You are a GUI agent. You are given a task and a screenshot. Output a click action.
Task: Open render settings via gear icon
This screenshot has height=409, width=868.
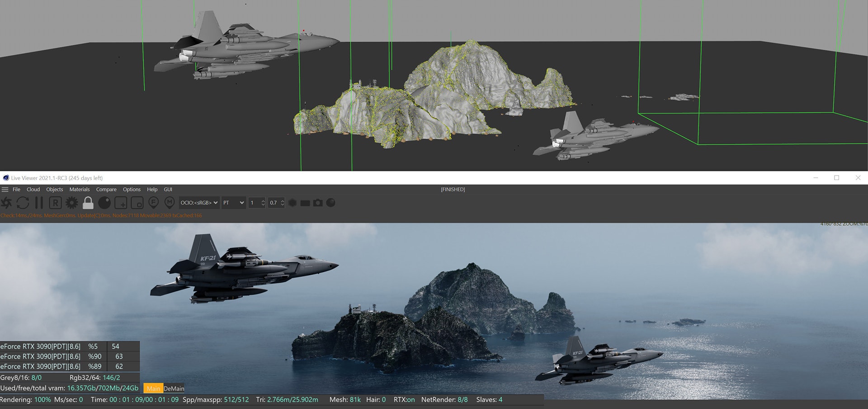(x=71, y=203)
